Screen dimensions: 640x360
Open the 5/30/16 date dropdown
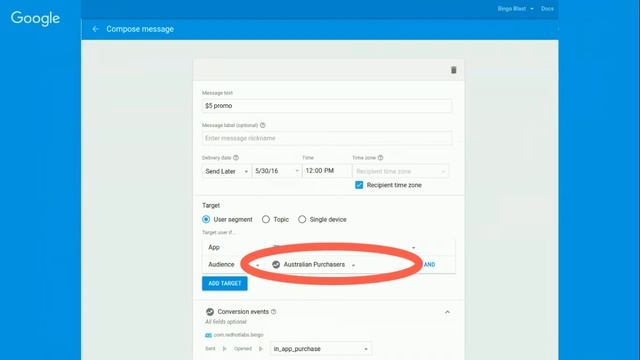[277, 171]
